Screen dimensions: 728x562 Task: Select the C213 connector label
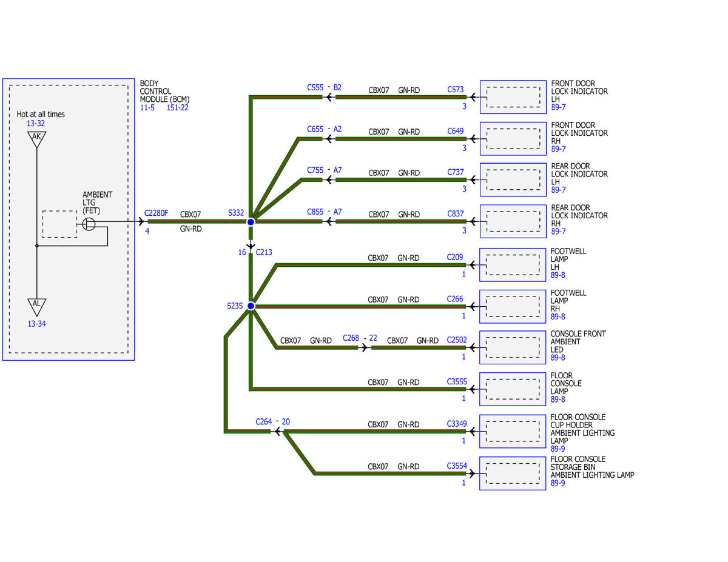(264, 252)
